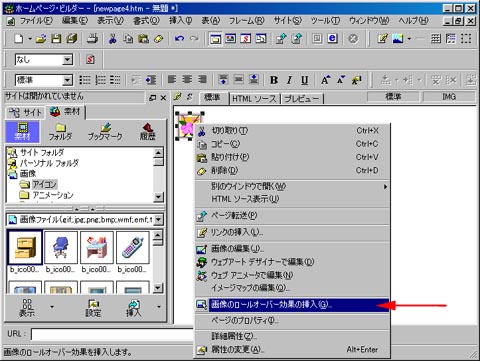Select the ブックマーク view icon
The image size is (480, 361).
tap(105, 132)
